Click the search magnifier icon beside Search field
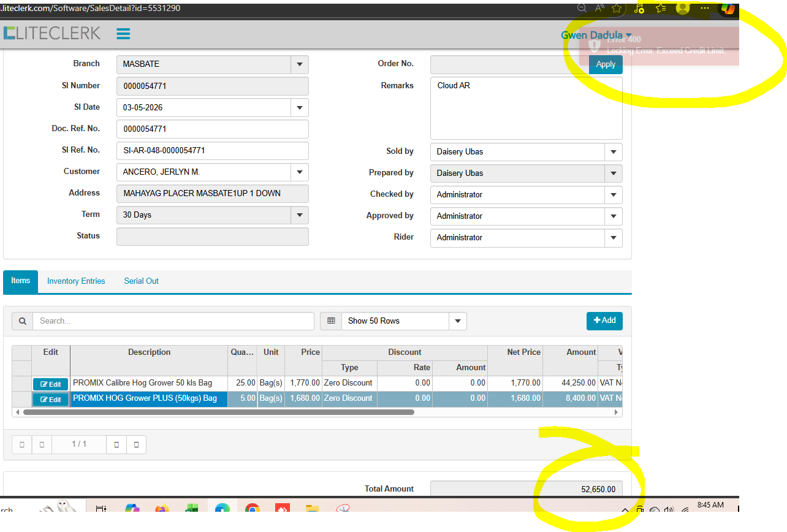Image resolution: width=787 pixels, height=532 pixels. coord(22,321)
